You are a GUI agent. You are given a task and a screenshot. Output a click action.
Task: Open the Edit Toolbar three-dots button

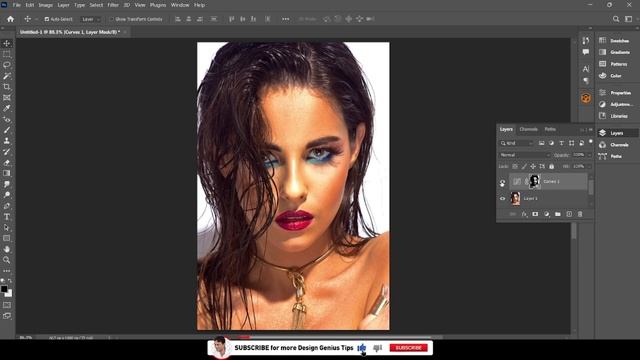(7, 271)
